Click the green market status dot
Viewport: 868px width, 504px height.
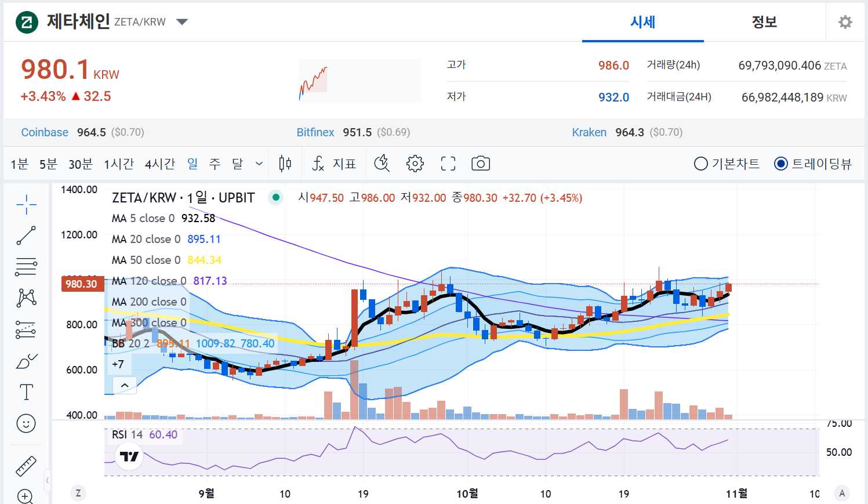coord(276,198)
